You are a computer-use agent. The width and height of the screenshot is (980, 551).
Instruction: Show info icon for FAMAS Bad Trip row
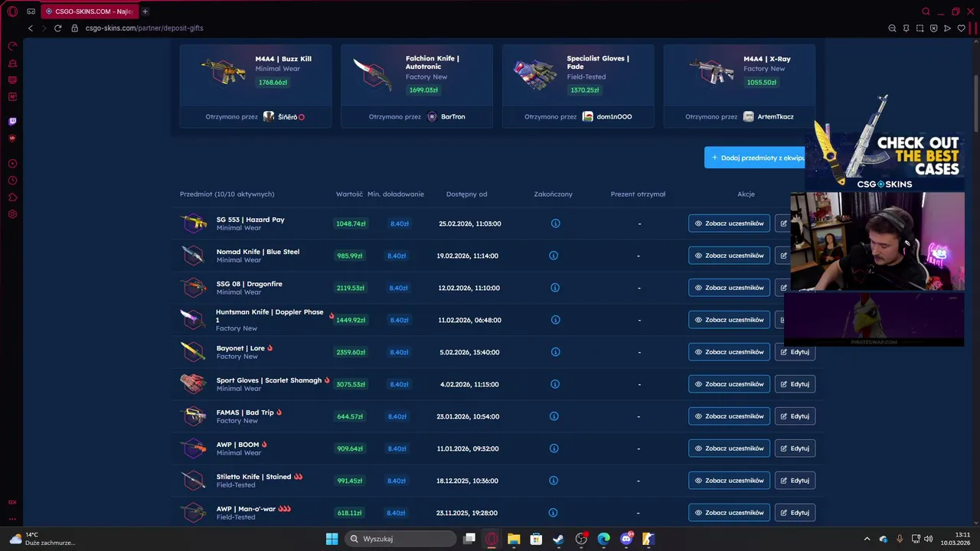coord(554,416)
